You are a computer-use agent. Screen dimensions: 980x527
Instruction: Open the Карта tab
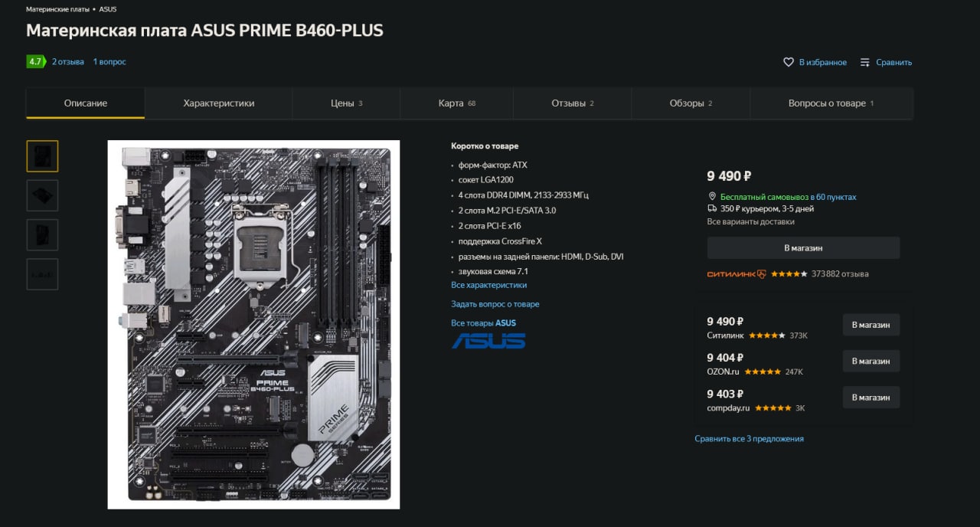tap(457, 103)
